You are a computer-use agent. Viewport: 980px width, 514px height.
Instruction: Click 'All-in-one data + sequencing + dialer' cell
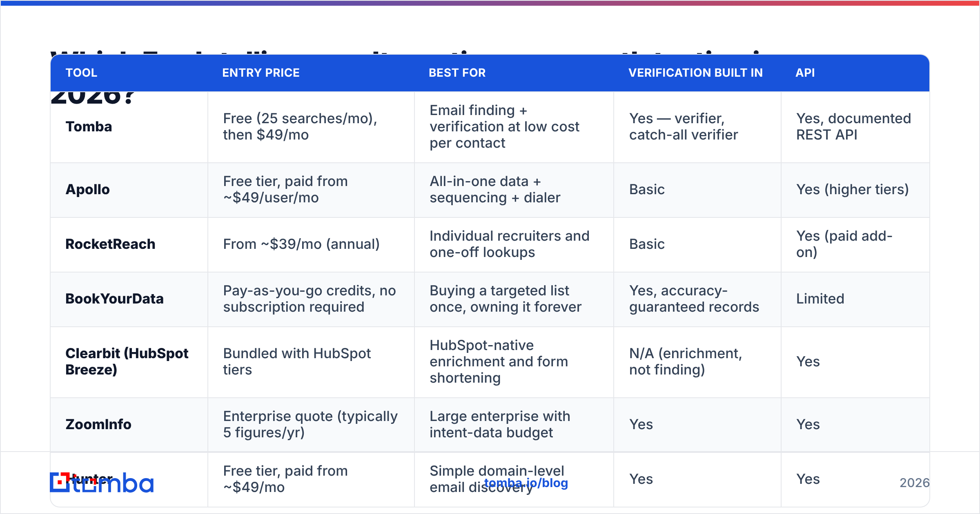[514, 190]
